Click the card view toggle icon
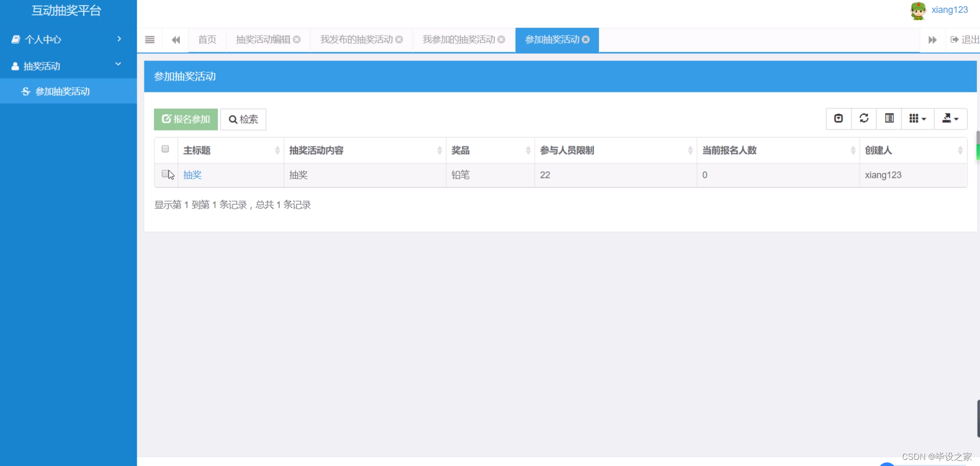The height and width of the screenshot is (466, 980). [x=839, y=118]
